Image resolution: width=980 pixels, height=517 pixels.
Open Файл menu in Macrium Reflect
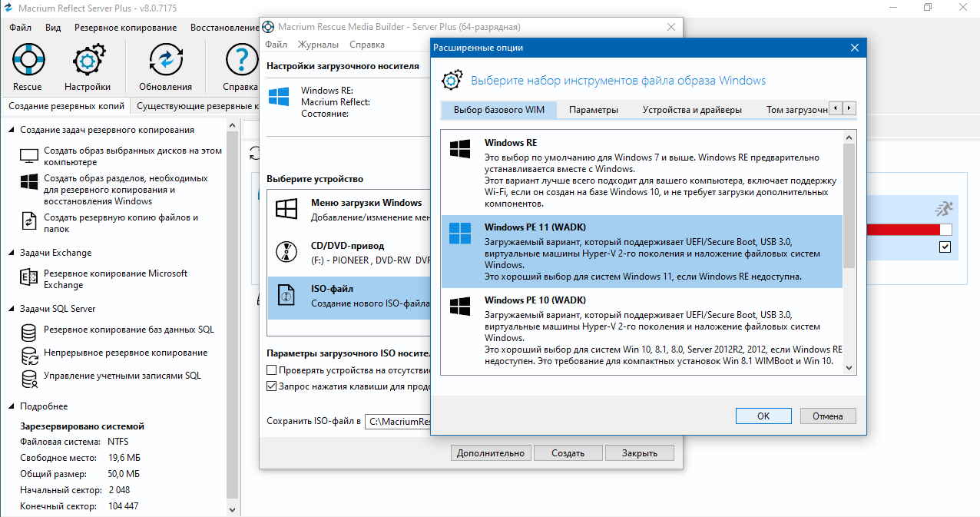coord(21,28)
